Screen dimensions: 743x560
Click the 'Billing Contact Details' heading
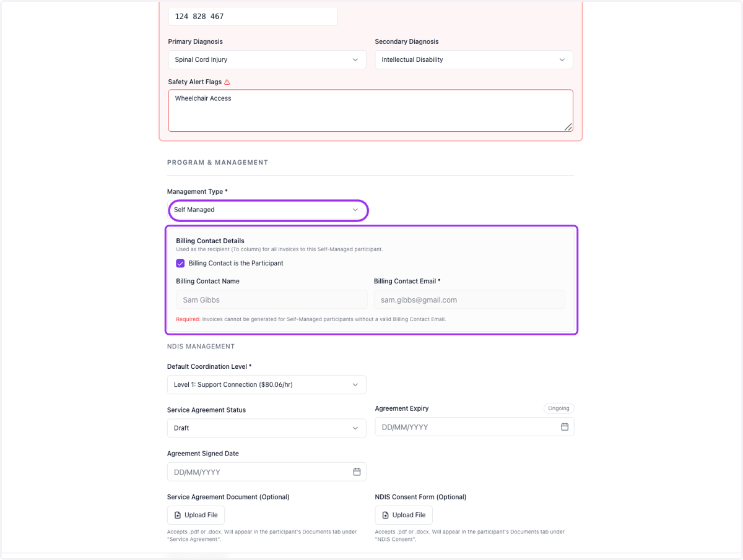(210, 241)
